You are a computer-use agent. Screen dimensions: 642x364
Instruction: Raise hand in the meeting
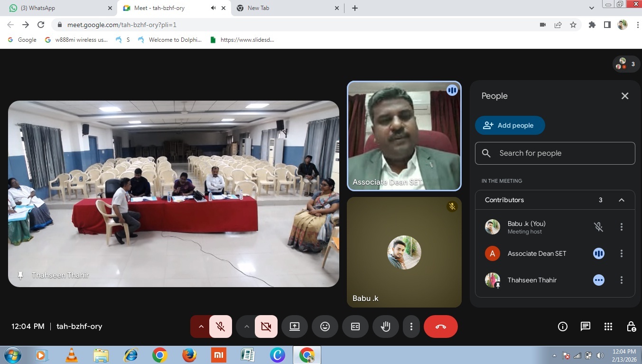pos(385,327)
